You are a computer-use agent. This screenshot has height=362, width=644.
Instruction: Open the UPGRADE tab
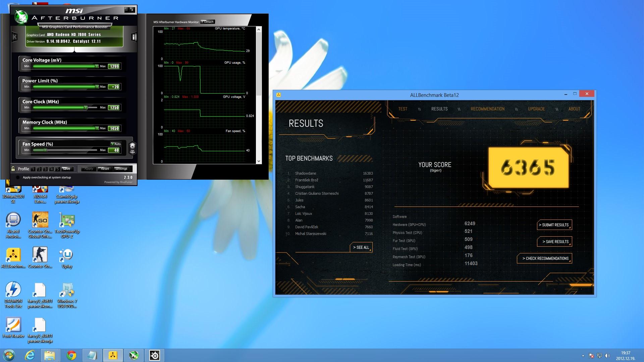(536, 109)
